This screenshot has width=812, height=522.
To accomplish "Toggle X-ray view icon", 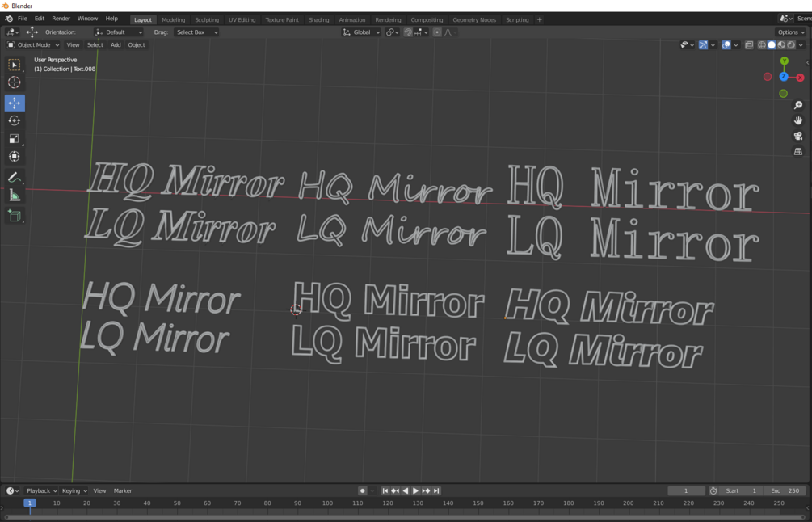I will pos(749,45).
